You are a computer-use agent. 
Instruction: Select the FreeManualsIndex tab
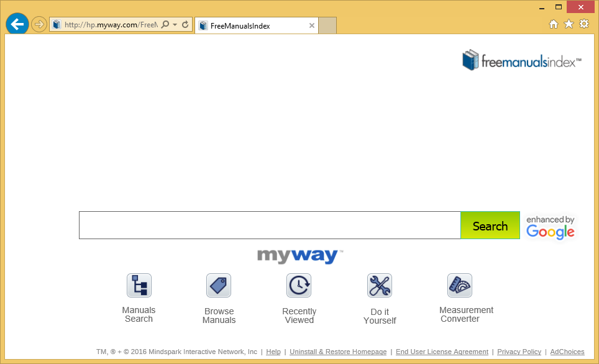click(257, 25)
